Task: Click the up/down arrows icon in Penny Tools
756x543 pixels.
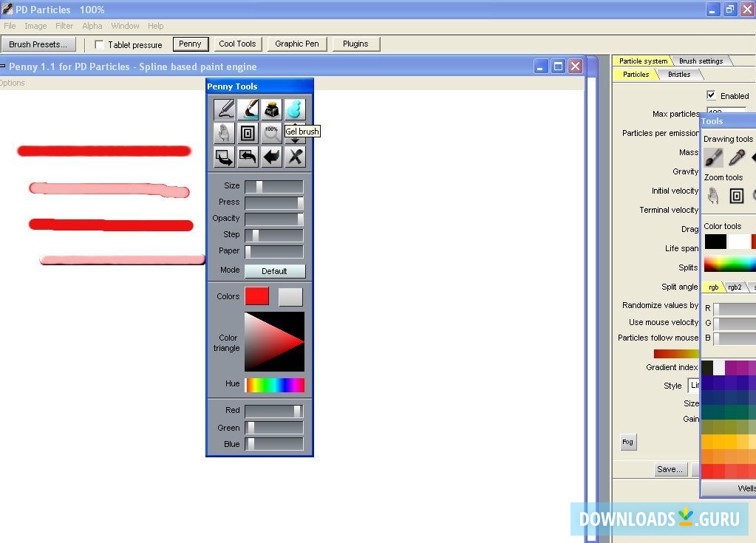Action: pos(295,140)
